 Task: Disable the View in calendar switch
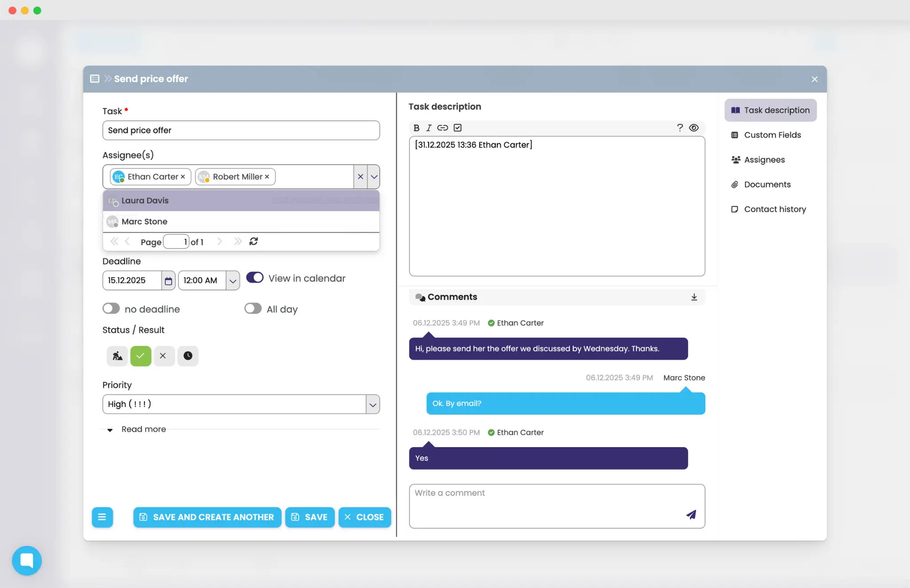coord(255,278)
